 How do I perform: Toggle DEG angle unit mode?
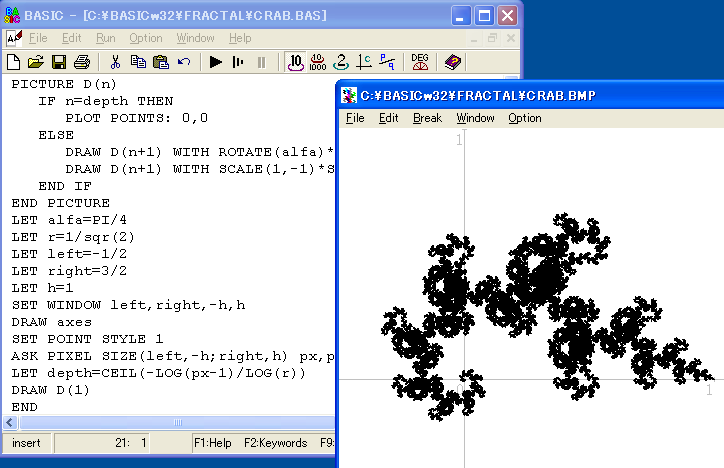pos(420,62)
